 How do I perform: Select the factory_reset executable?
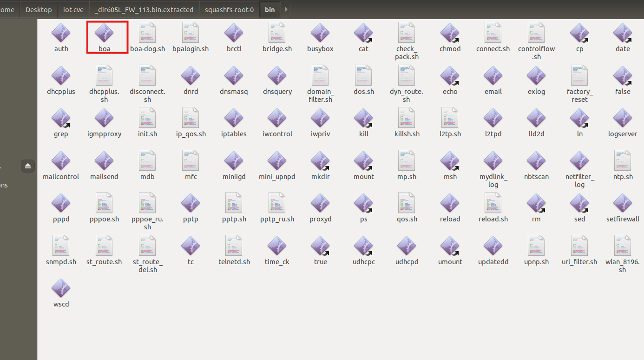point(579,76)
